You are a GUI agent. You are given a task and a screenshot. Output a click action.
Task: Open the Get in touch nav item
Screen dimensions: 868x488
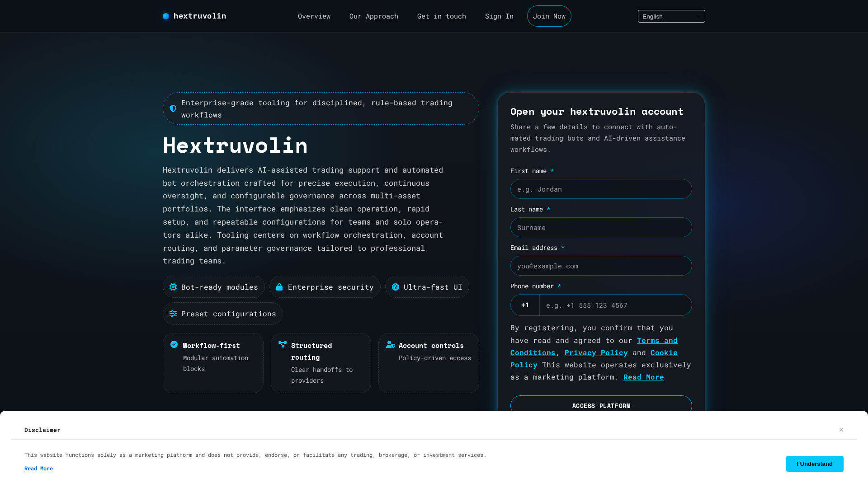coord(442,16)
